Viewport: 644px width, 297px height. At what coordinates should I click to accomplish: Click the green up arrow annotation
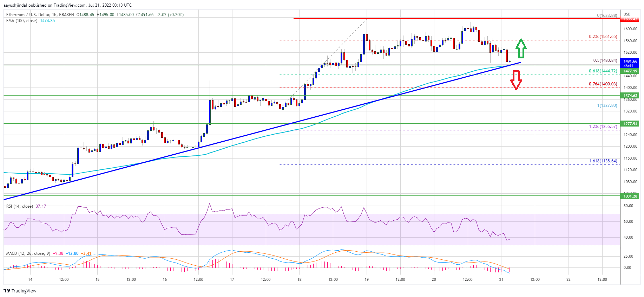coord(521,49)
